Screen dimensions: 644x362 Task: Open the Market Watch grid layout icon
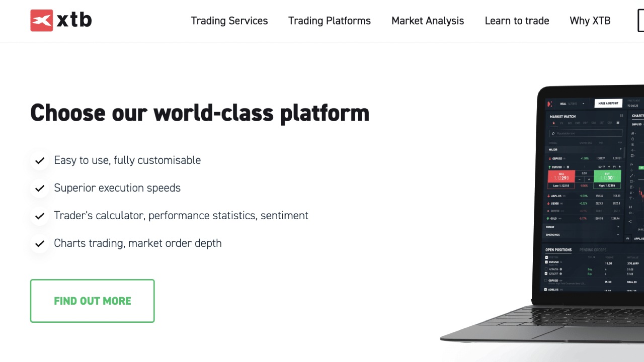click(x=621, y=116)
